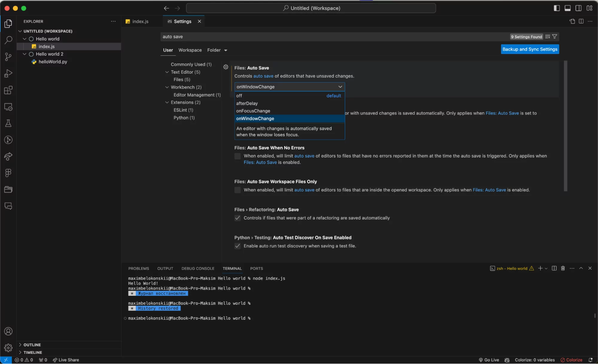This screenshot has height=364, width=598.
Task: Open the Search view in activity bar
Action: click(8, 40)
